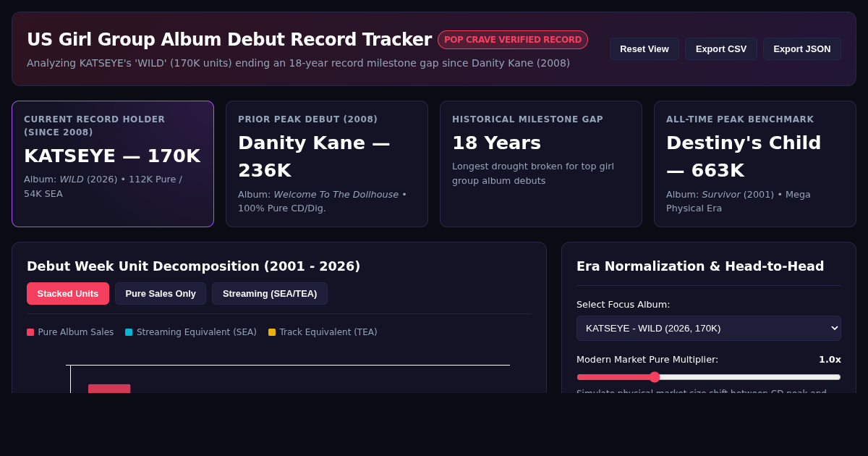Switch to the Streaming (SEA/TEA) tab
Viewport: 868px width, 456px height.
click(270, 294)
